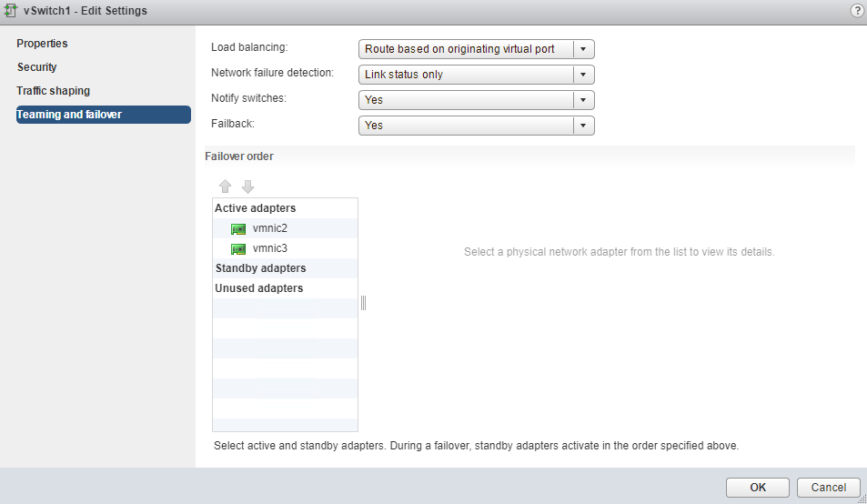
Task: Select the vmnic3 adapter label
Action: point(270,248)
